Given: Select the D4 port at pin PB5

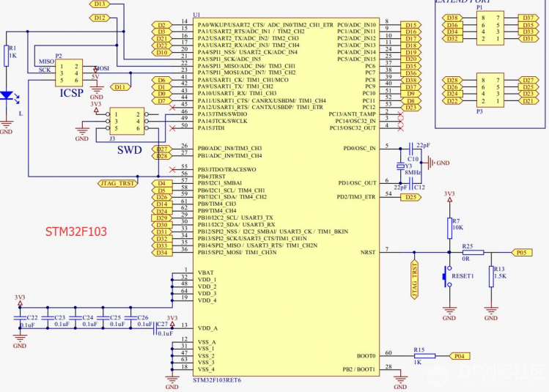Looking at the screenshot, I should coord(162,183).
